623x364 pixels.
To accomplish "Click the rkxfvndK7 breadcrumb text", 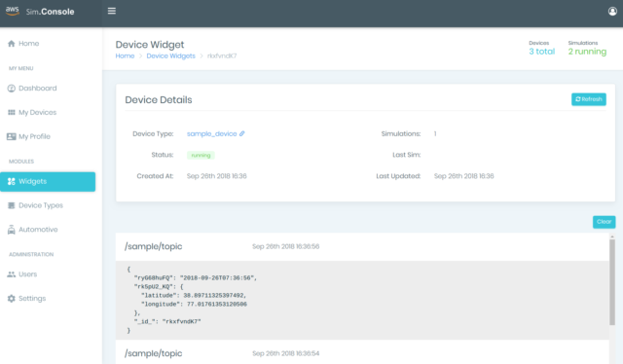I will click(x=222, y=56).
